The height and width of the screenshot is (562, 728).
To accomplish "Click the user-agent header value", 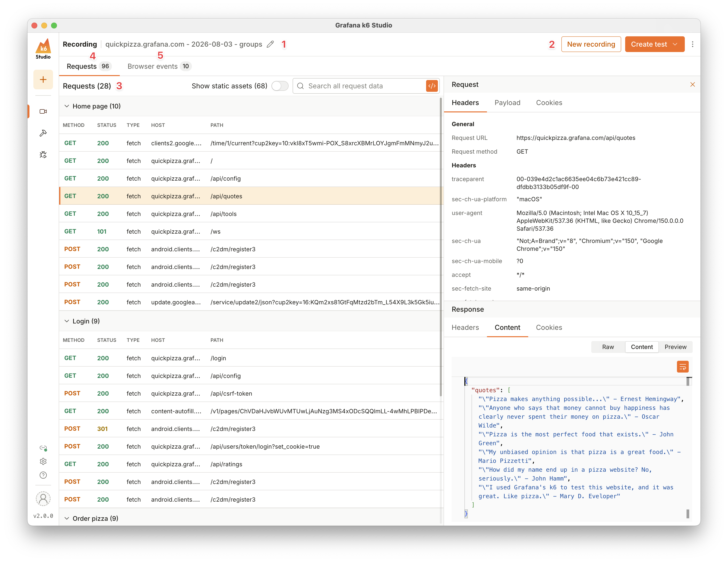I will pyautogui.click(x=600, y=221).
